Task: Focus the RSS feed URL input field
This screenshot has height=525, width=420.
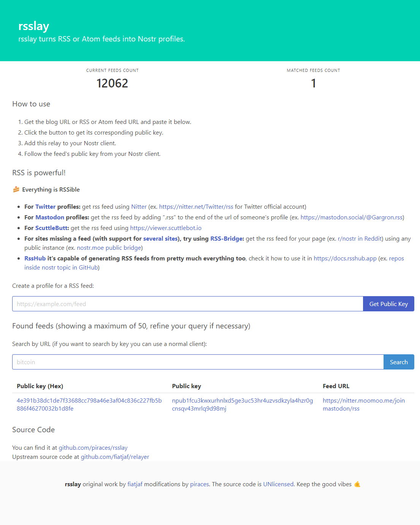Action: tap(188, 304)
